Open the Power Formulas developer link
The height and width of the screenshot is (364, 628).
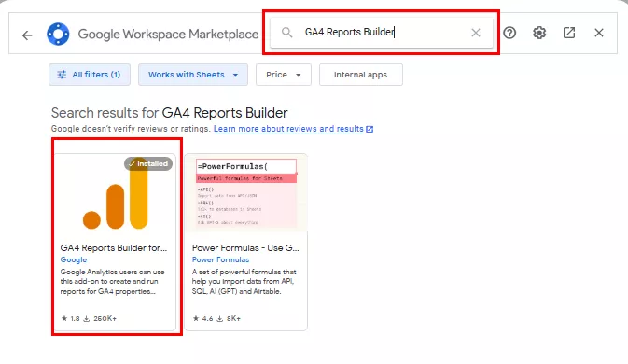tap(220, 259)
